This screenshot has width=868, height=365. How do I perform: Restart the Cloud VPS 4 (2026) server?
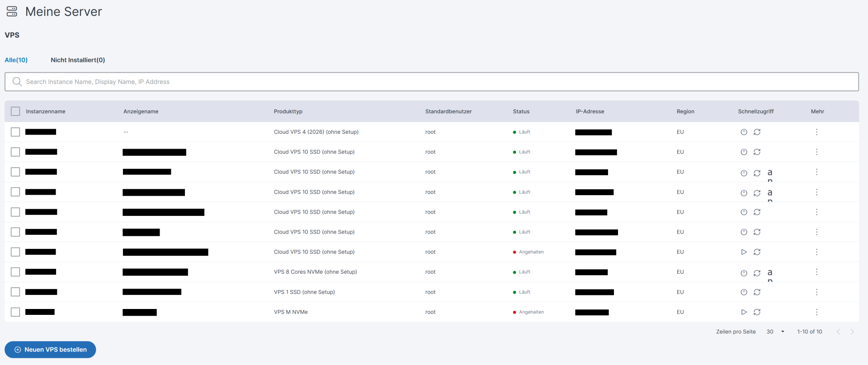[757, 132]
